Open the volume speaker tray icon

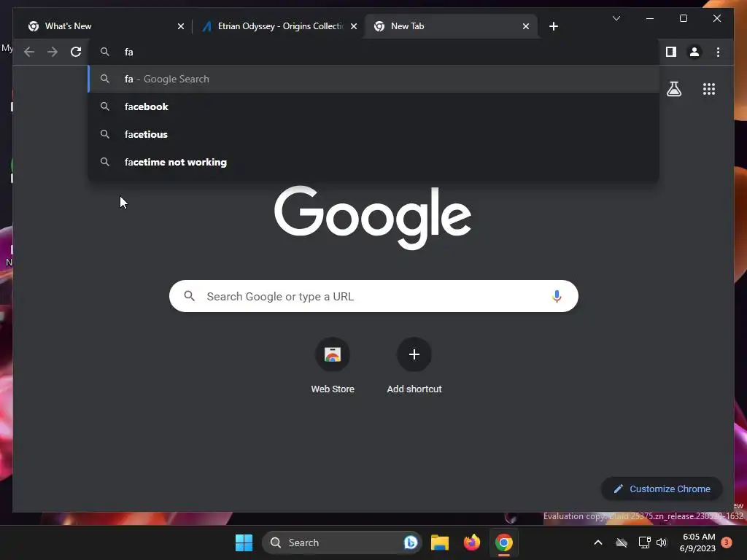(x=661, y=542)
